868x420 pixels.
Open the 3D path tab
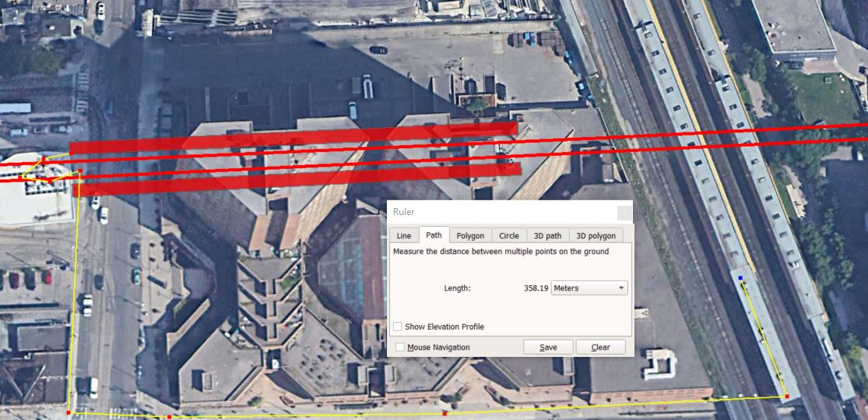[547, 235]
